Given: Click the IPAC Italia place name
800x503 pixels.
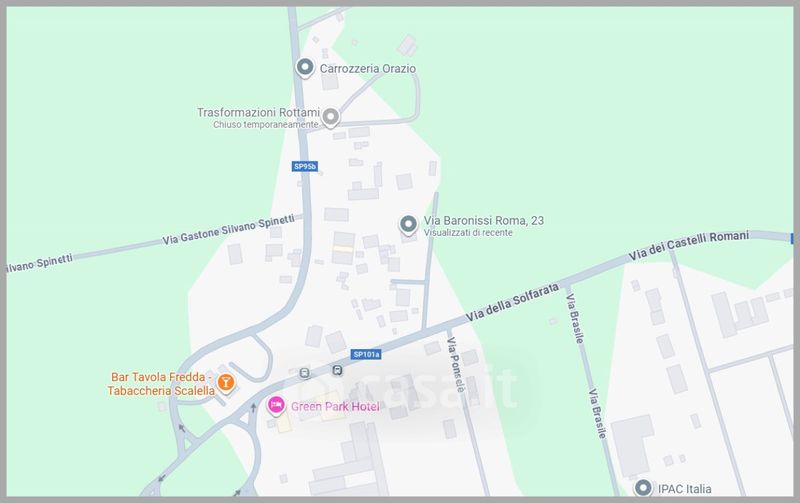Looking at the screenshot, I should (x=684, y=489).
